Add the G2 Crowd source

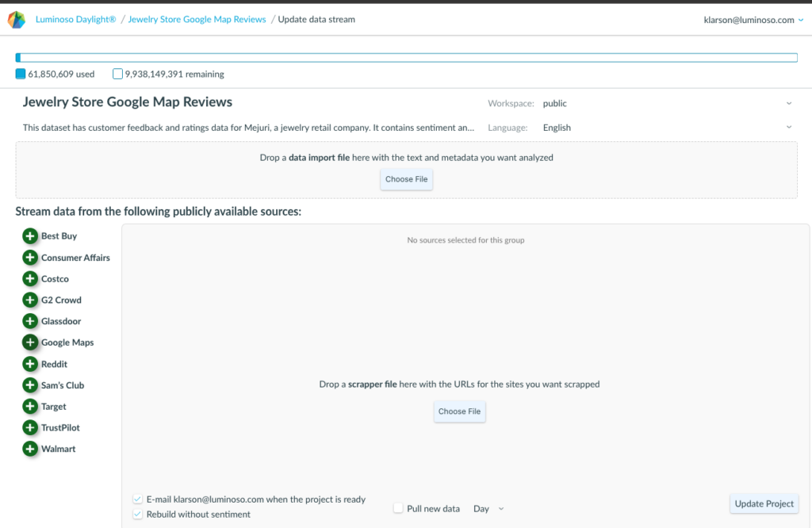coord(30,300)
